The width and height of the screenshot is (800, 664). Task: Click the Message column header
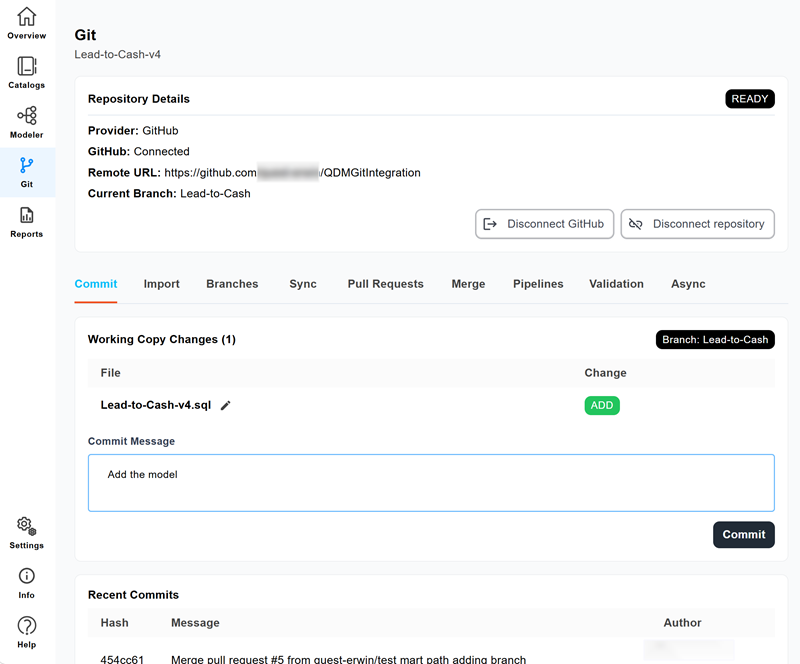(x=195, y=623)
